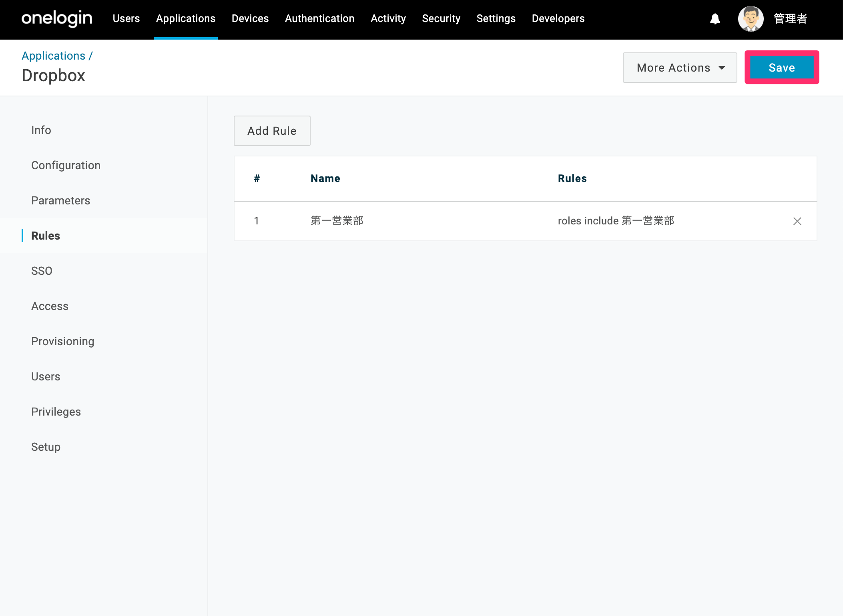Open the Security top menu

441,18
